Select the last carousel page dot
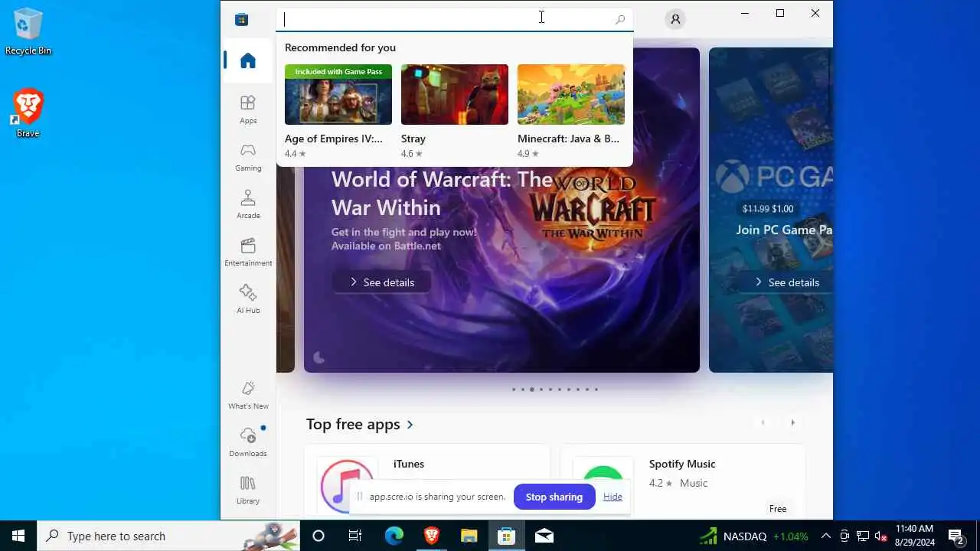 (x=596, y=390)
